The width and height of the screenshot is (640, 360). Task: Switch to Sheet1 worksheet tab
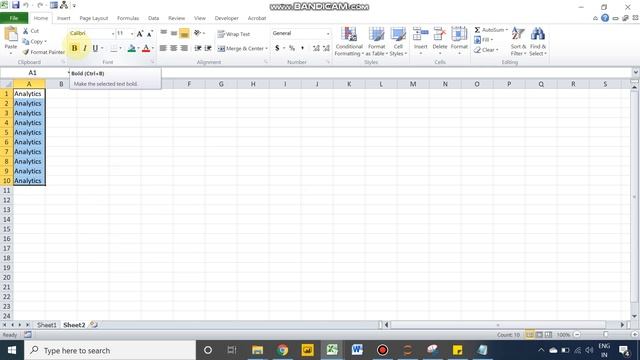[x=47, y=325]
